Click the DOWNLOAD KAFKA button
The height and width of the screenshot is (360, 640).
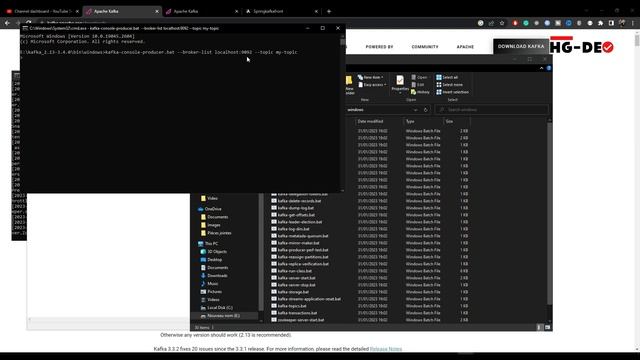pos(521,47)
